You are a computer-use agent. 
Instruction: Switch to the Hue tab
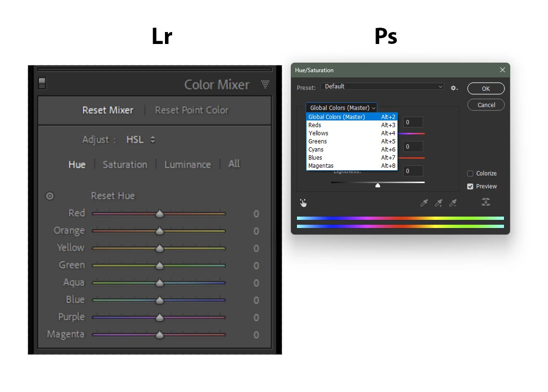[77, 164]
